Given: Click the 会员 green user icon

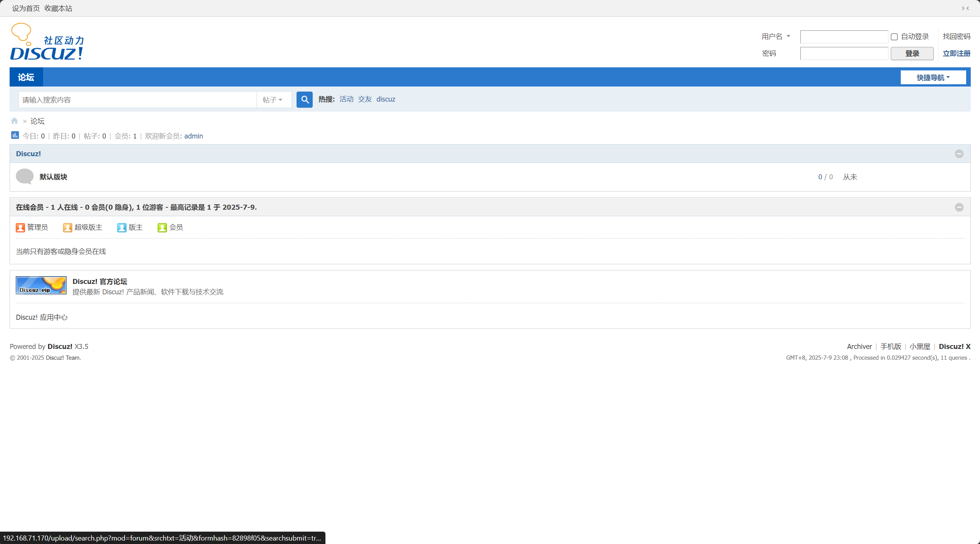Looking at the screenshot, I should coord(162,228).
